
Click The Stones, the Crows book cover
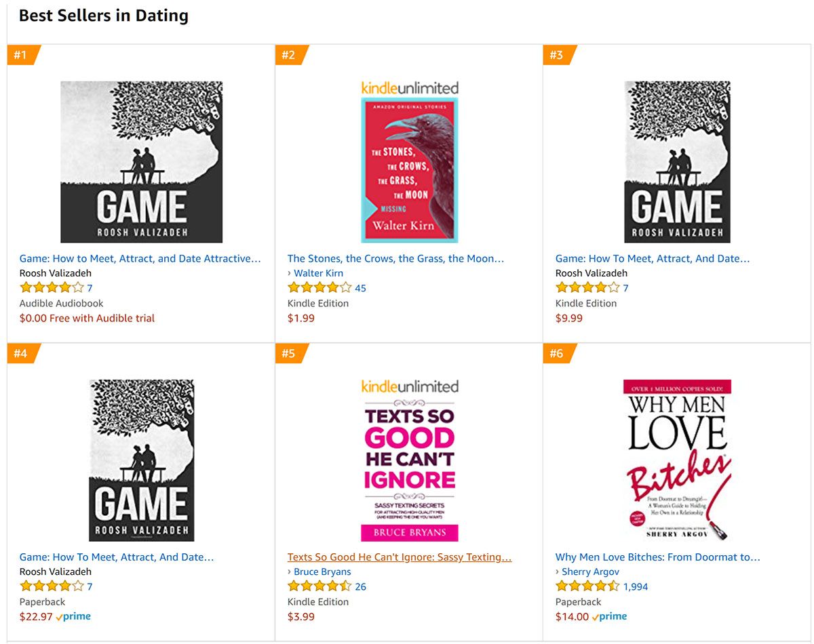click(409, 169)
